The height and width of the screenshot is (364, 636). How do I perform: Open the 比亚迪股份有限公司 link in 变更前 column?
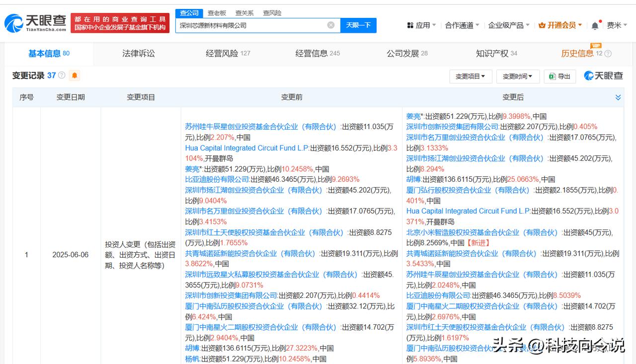point(217,179)
